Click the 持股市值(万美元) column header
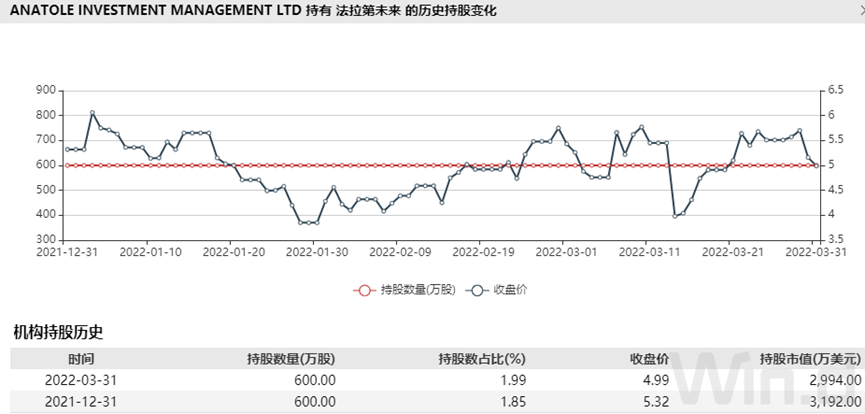The image size is (865, 414). (x=810, y=359)
